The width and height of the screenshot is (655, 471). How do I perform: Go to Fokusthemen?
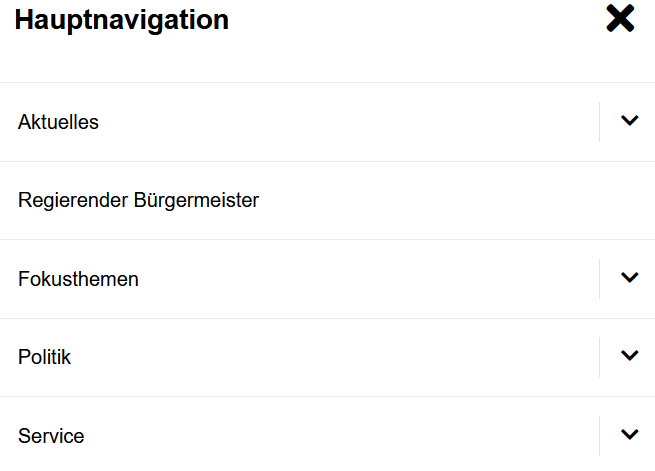[x=78, y=279]
